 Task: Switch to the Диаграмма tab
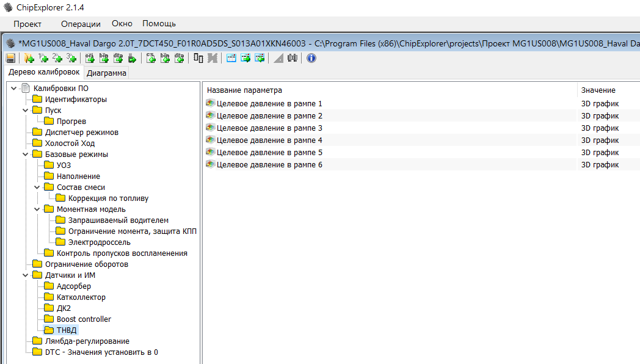coord(106,73)
